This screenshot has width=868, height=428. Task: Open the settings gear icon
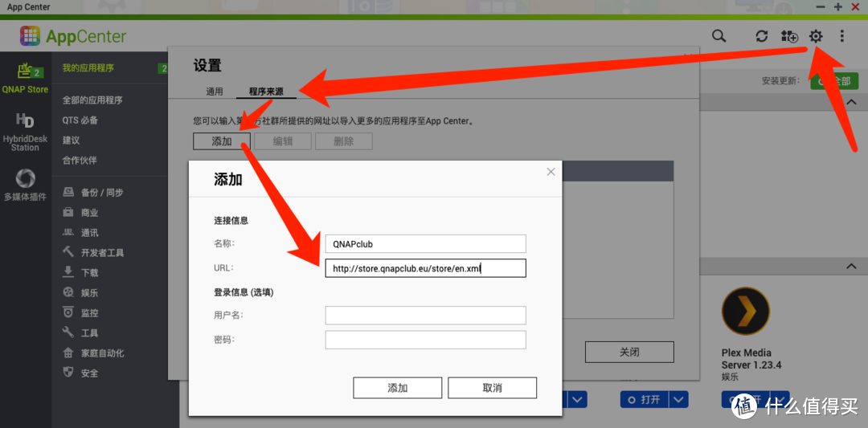pyautogui.click(x=816, y=36)
